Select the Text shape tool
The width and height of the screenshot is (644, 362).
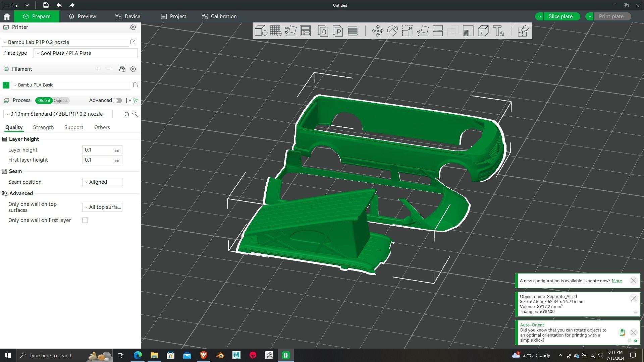coord(498,31)
